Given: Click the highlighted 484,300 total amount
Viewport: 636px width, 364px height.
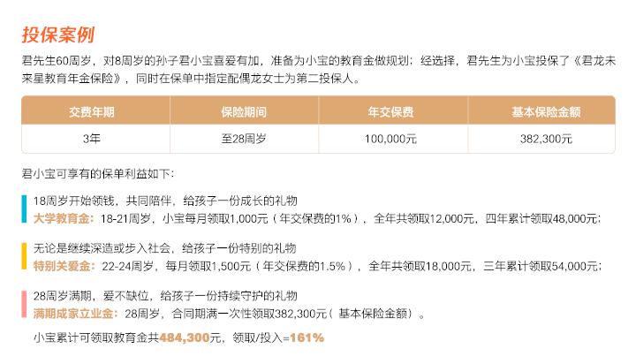Looking at the screenshot, I should pyautogui.click(x=185, y=337).
